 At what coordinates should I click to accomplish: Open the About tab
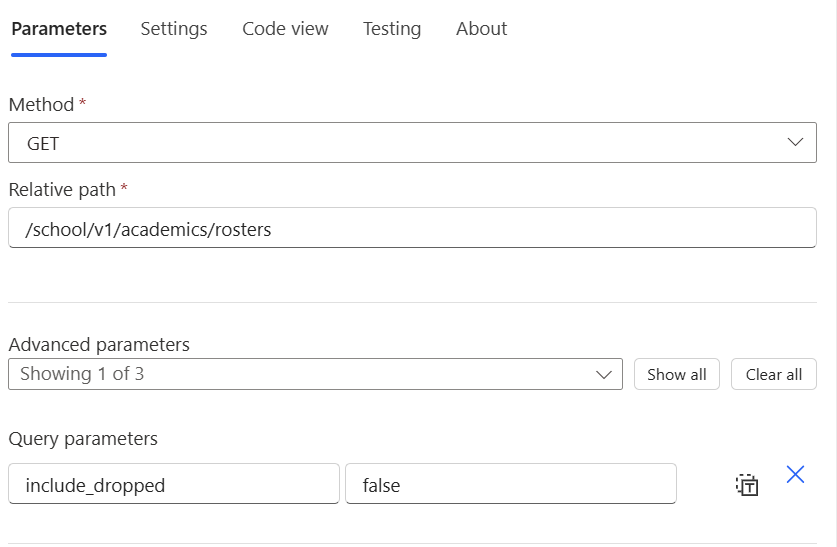click(x=481, y=29)
